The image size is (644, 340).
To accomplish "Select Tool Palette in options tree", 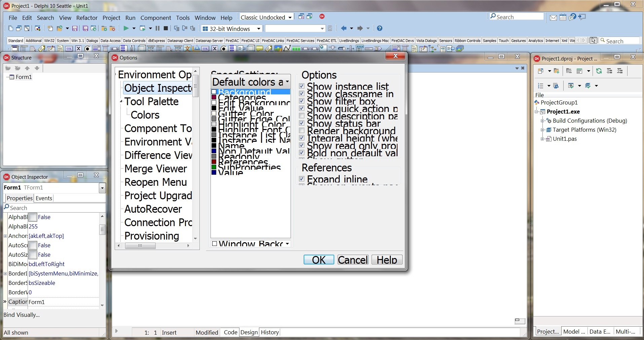I will [151, 101].
